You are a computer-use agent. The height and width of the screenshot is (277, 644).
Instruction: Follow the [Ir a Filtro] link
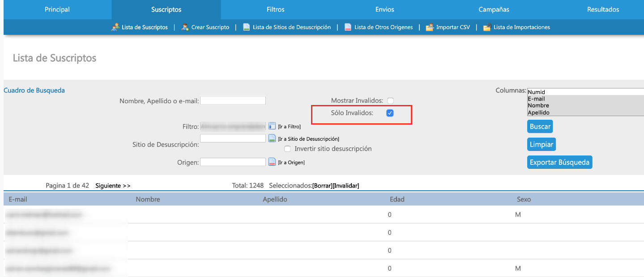coord(289,127)
